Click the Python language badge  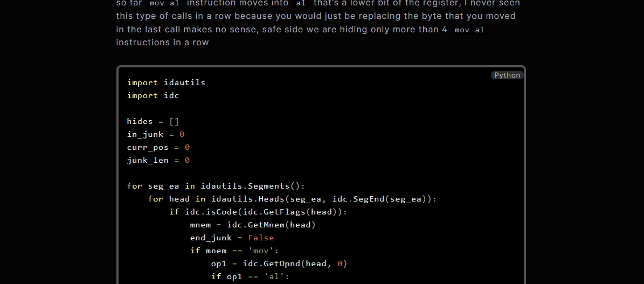pyautogui.click(x=507, y=75)
